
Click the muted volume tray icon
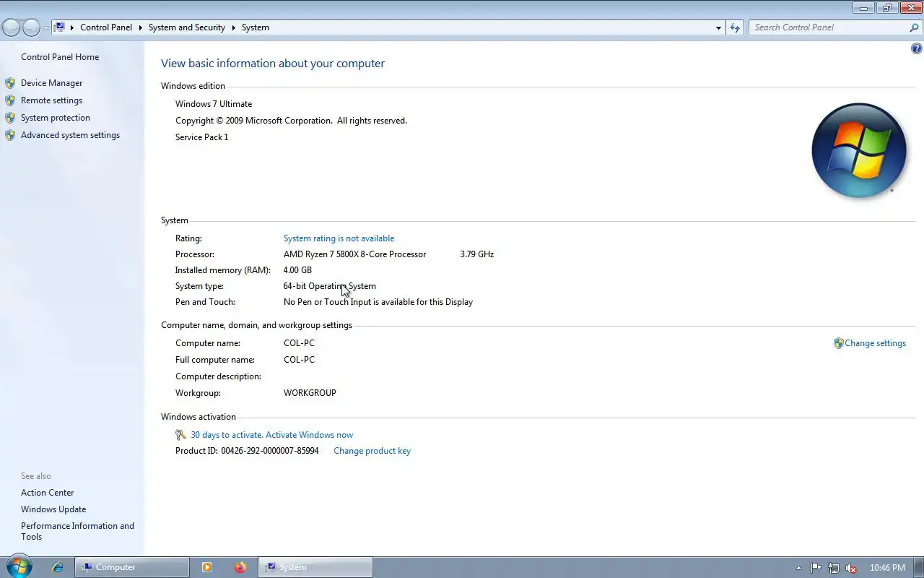click(852, 568)
